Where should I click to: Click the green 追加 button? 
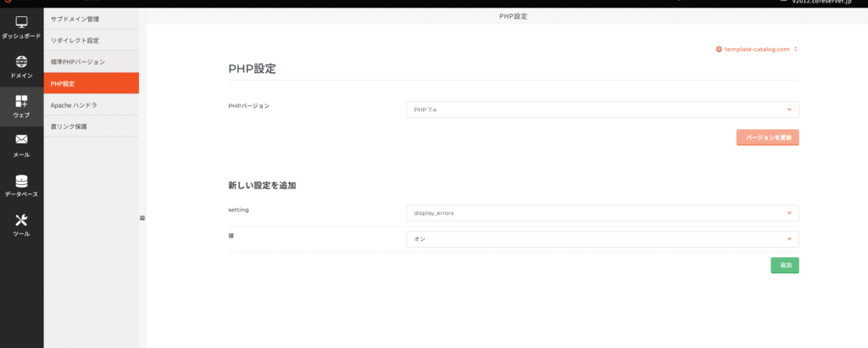[784, 266]
